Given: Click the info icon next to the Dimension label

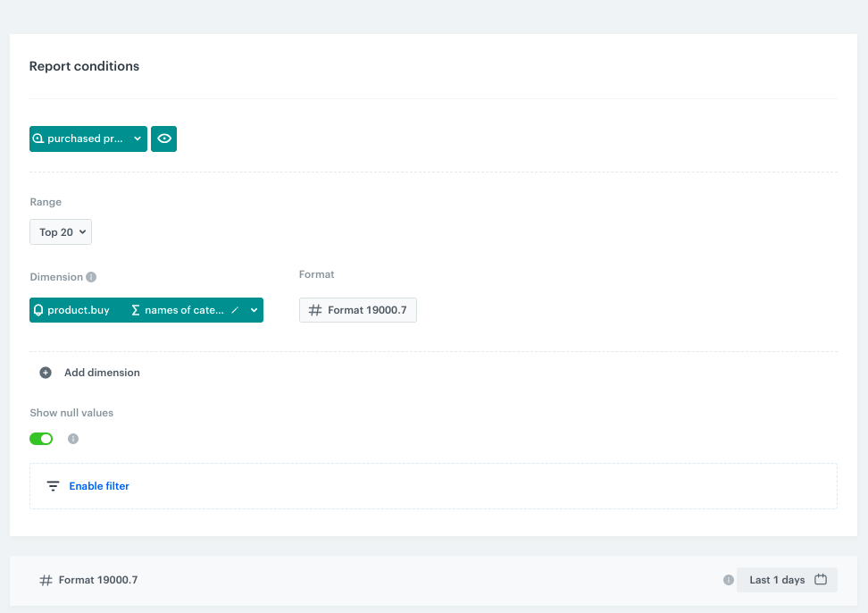Looking at the screenshot, I should pos(89,277).
